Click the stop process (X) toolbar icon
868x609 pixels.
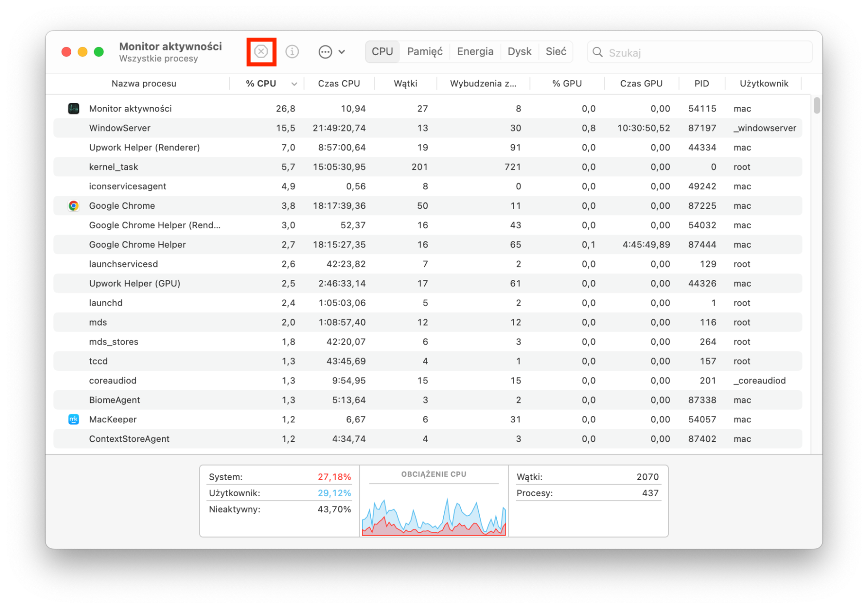(x=261, y=52)
